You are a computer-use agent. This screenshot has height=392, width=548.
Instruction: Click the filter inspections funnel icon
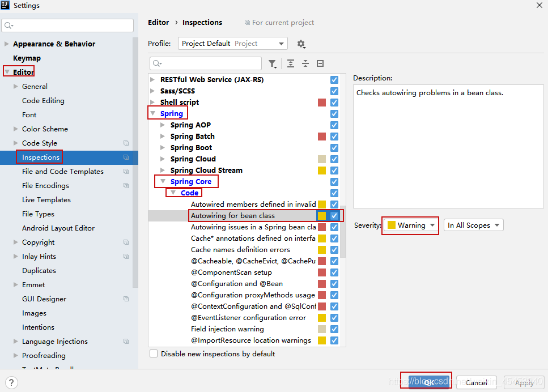(272, 63)
